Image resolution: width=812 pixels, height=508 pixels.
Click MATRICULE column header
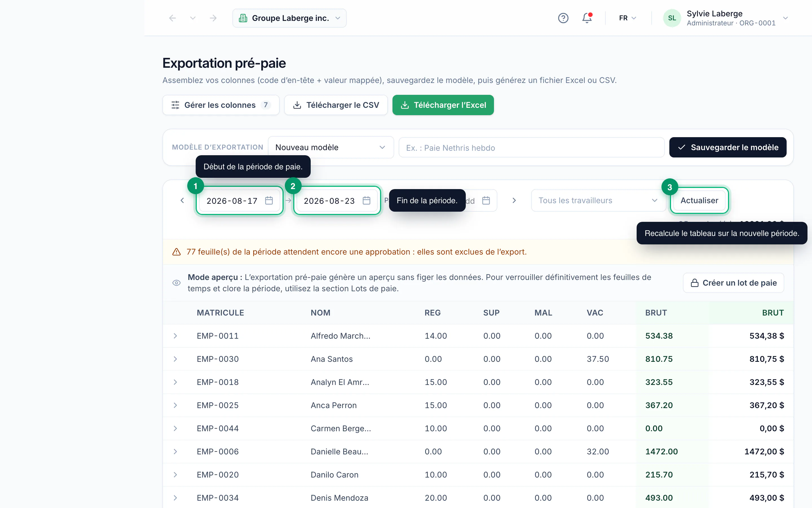220,313
